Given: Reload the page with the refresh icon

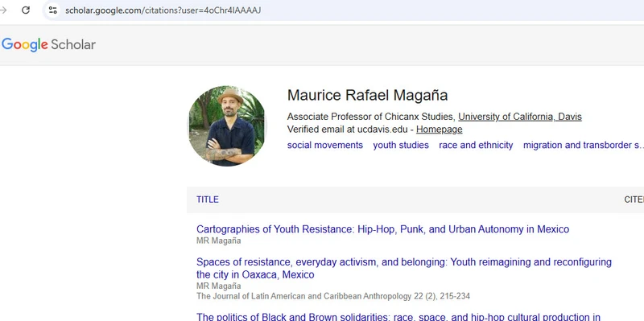Looking at the screenshot, I should coord(26,10).
